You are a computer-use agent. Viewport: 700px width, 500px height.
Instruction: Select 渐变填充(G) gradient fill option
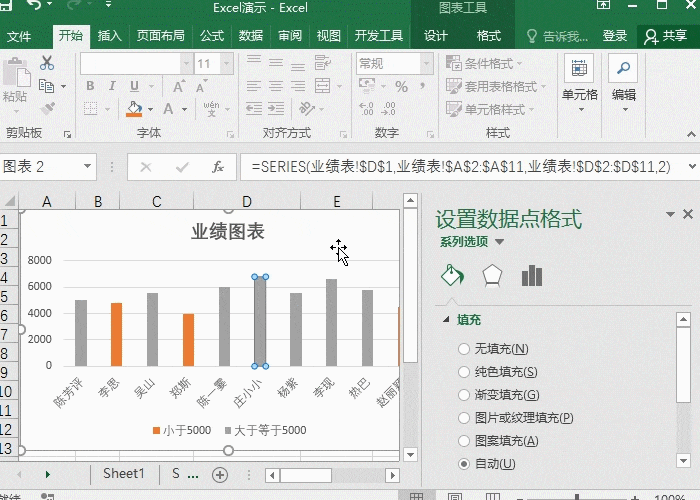[x=499, y=395]
